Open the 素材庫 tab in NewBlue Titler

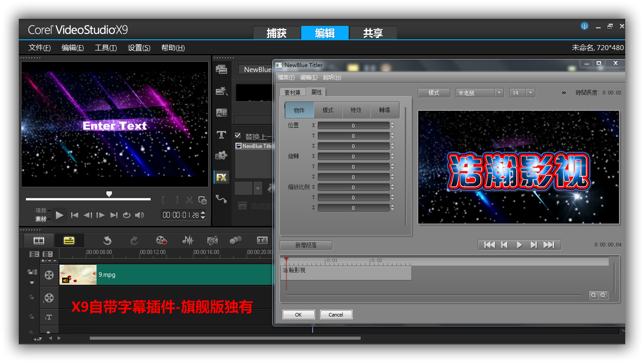pos(293,92)
